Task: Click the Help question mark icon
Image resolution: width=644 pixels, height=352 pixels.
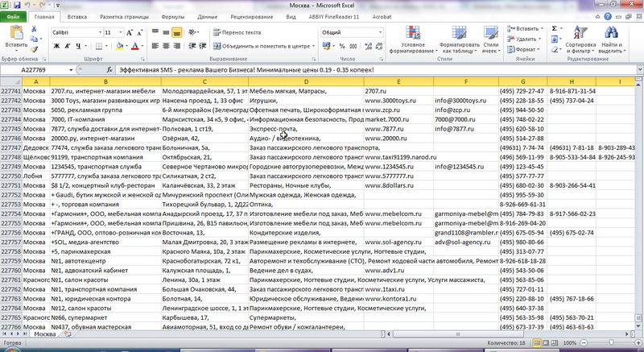Action: (608, 17)
